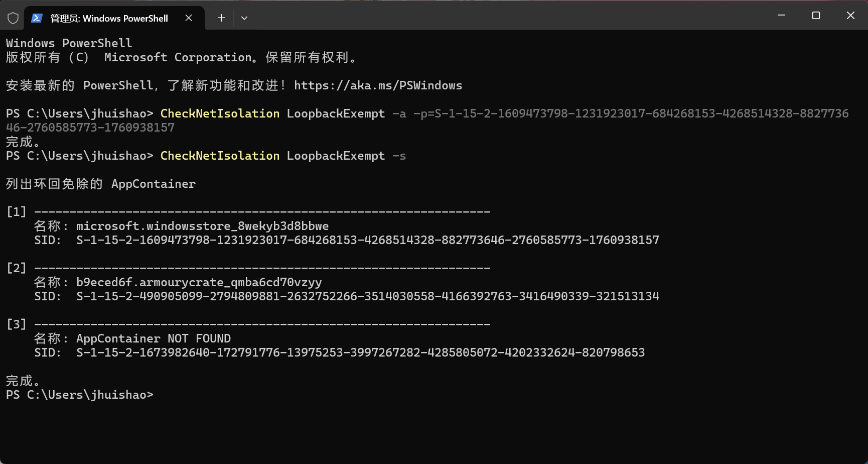Close the Windows PowerShell tab
This screenshot has height=464, width=868.
(189, 18)
